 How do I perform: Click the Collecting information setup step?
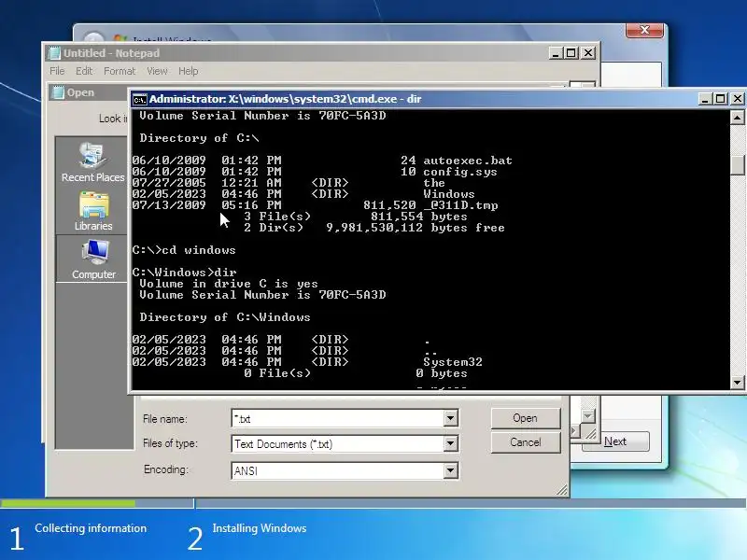pyautogui.click(x=91, y=528)
